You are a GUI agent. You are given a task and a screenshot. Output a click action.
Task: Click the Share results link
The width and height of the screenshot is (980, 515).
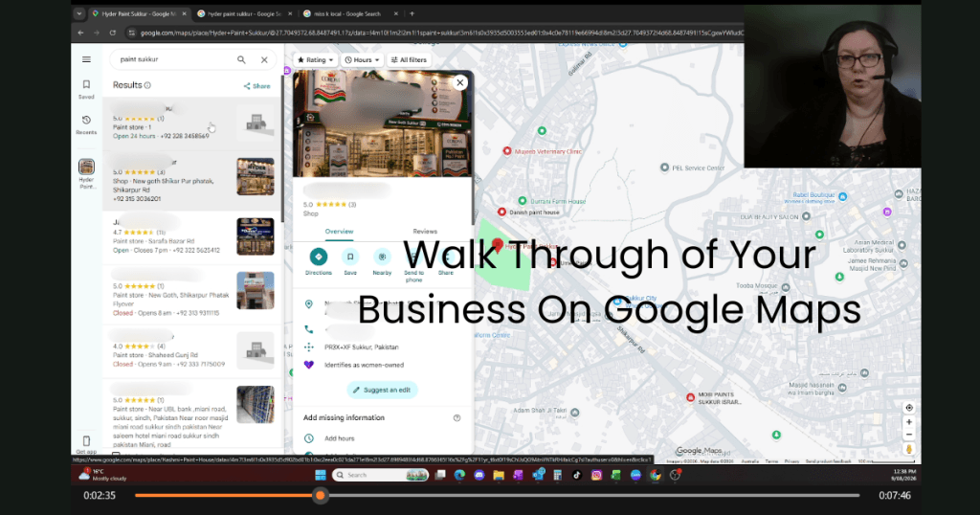click(256, 86)
